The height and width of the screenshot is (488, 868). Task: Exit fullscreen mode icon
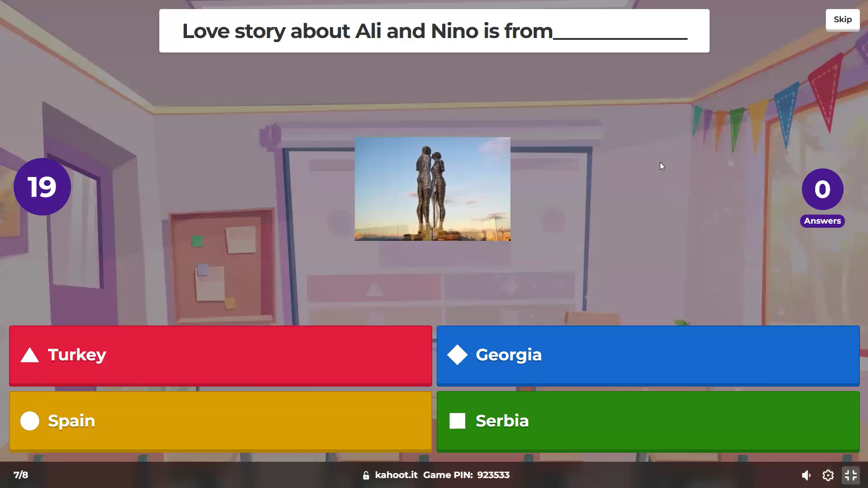pyautogui.click(x=850, y=475)
